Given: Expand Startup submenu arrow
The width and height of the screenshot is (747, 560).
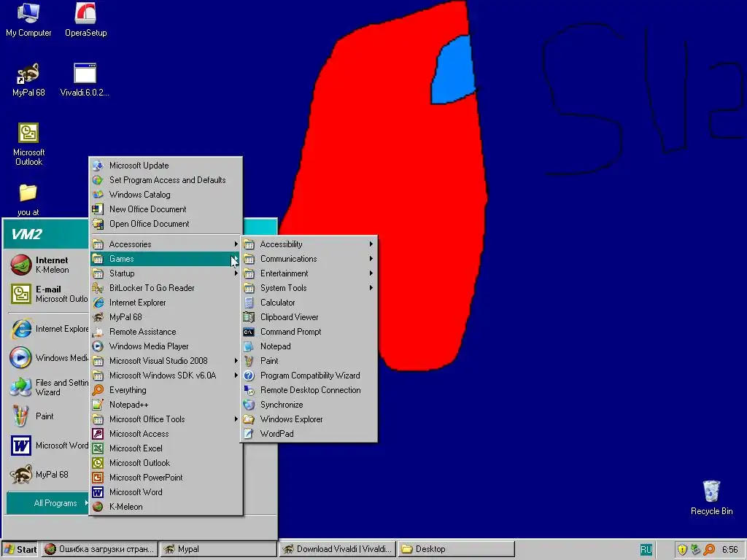Looking at the screenshot, I should (236, 273).
